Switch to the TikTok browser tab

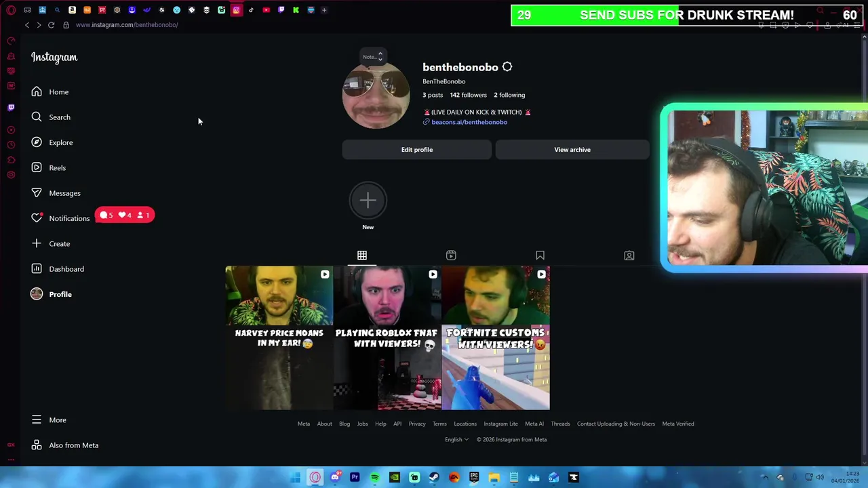point(251,10)
